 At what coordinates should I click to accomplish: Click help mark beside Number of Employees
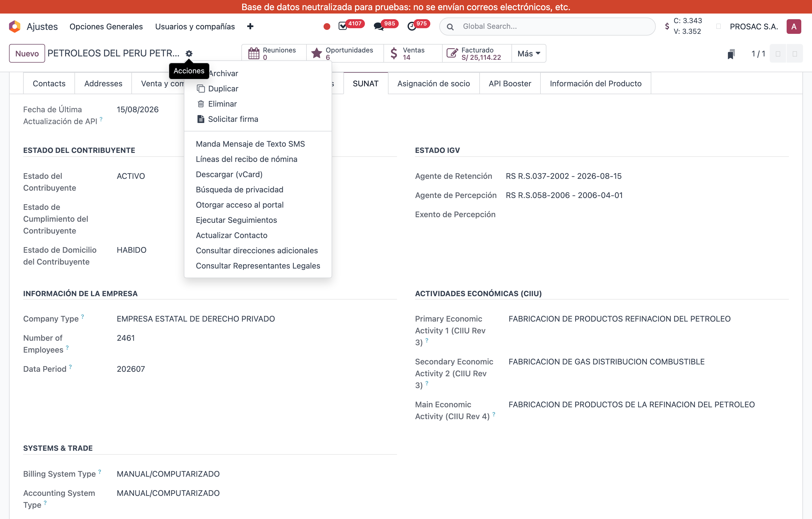[67, 347]
